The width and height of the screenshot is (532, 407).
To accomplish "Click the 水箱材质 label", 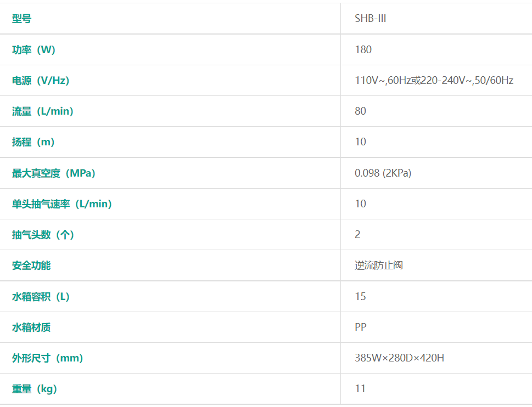I will pyautogui.click(x=31, y=327).
